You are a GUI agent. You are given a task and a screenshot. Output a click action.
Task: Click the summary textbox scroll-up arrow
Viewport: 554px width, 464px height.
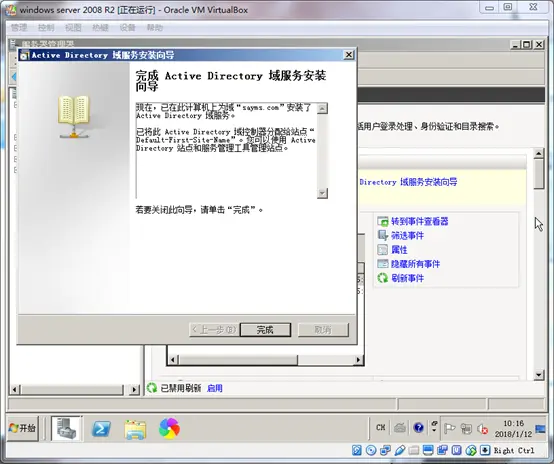[322, 108]
